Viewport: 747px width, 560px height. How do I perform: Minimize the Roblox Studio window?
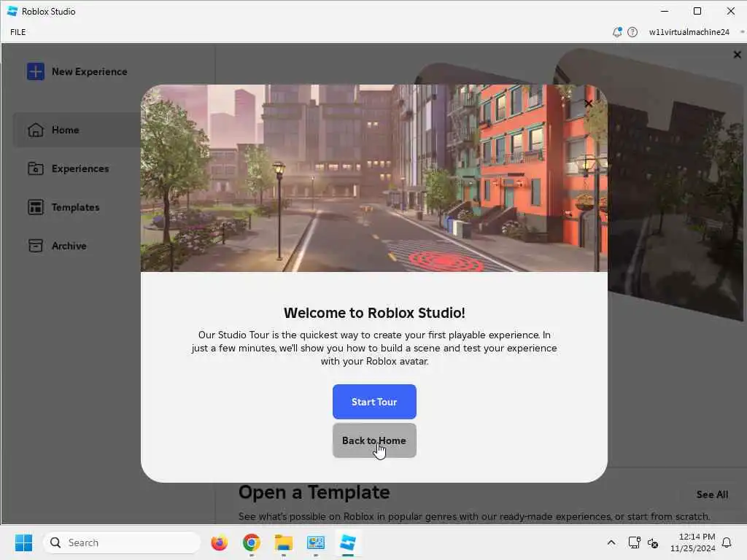(665, 11)
